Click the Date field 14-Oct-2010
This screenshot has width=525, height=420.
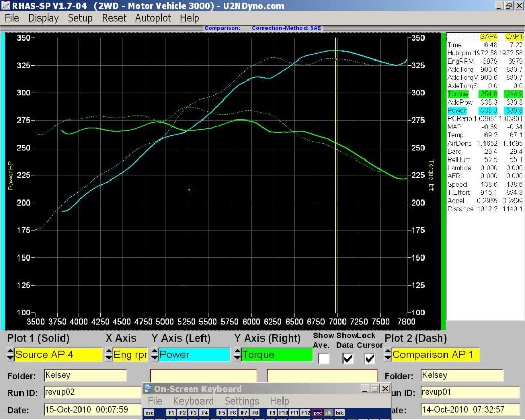[470, 410]
